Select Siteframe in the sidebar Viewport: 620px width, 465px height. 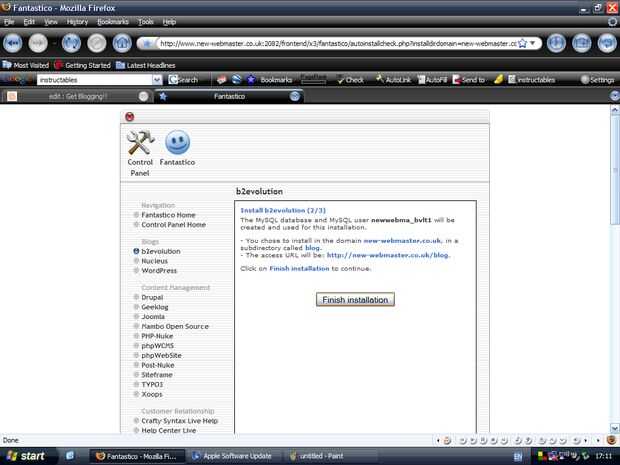(157, 374)
